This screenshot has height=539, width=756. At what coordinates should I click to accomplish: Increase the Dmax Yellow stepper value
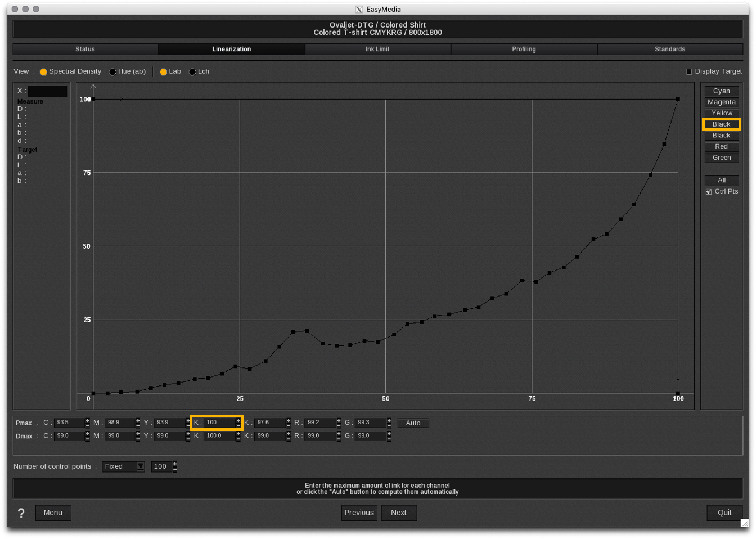pos(188,433)
